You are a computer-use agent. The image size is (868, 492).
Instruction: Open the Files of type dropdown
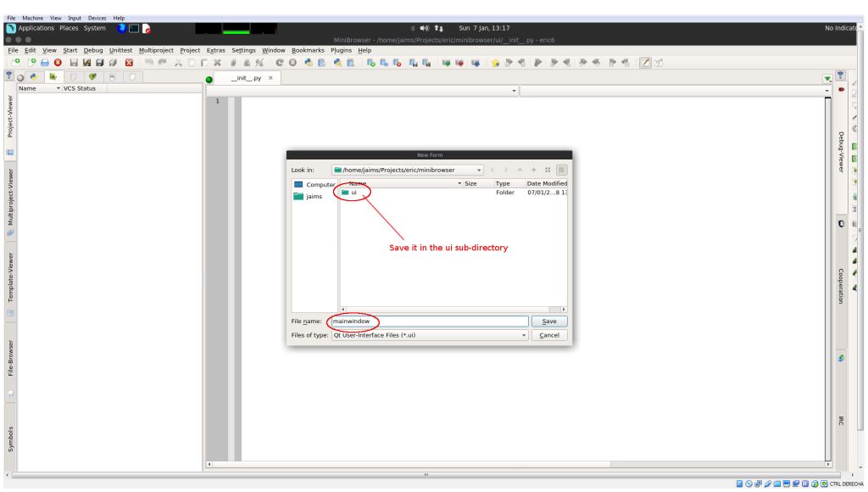coord(523,335)
